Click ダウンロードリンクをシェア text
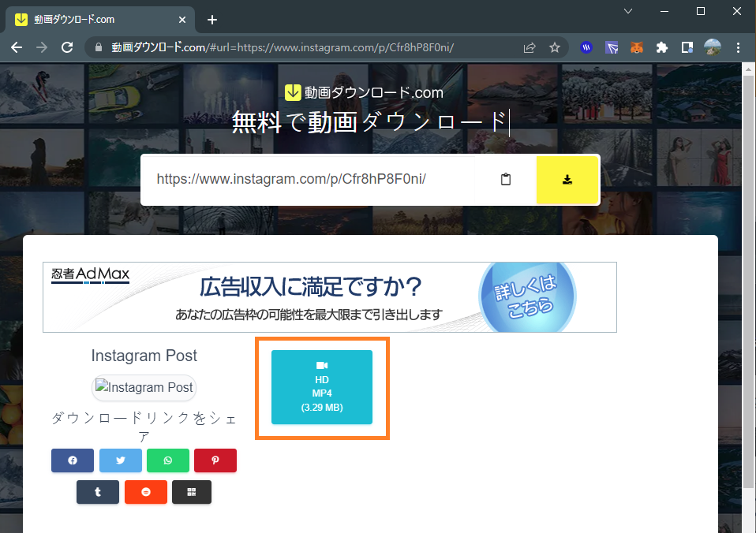Image resolution: width=756 pixels, height=533 pixels. point(144,427)
